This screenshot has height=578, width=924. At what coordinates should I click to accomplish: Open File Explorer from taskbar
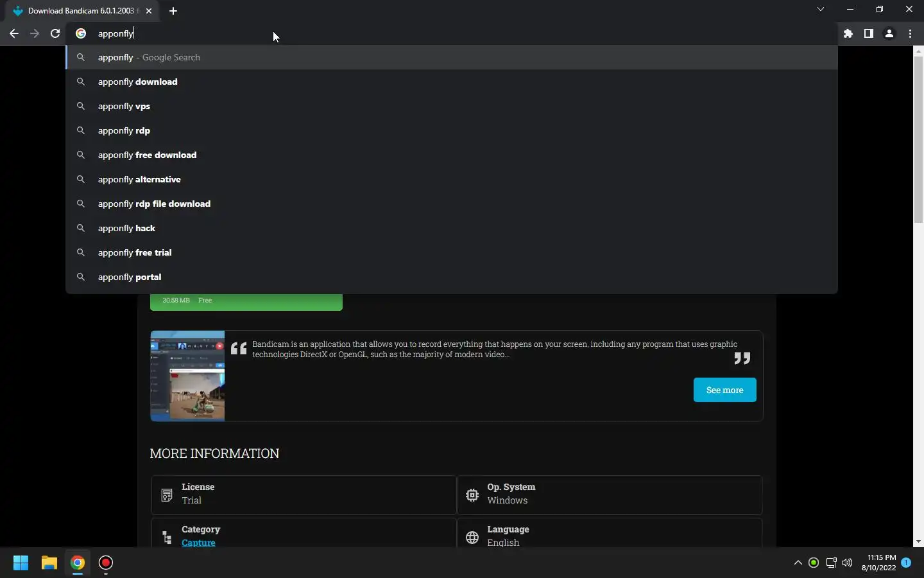tap(49, 563)
